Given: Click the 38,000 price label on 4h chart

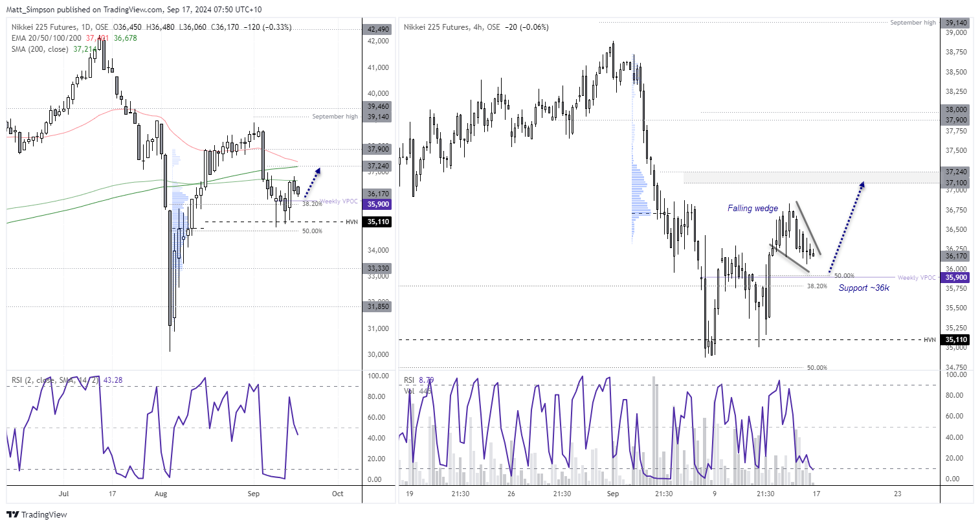Looking at the screenshot, I should pyautogui.click(x=957, y=109).
